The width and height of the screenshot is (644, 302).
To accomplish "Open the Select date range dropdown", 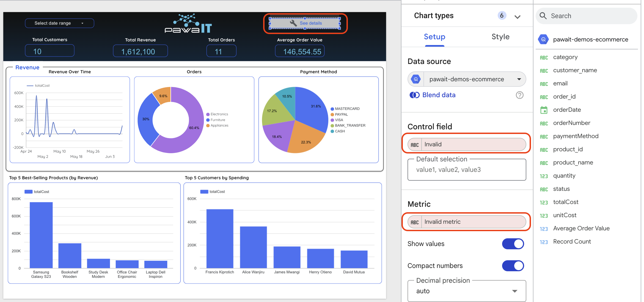I will [59, 23].
